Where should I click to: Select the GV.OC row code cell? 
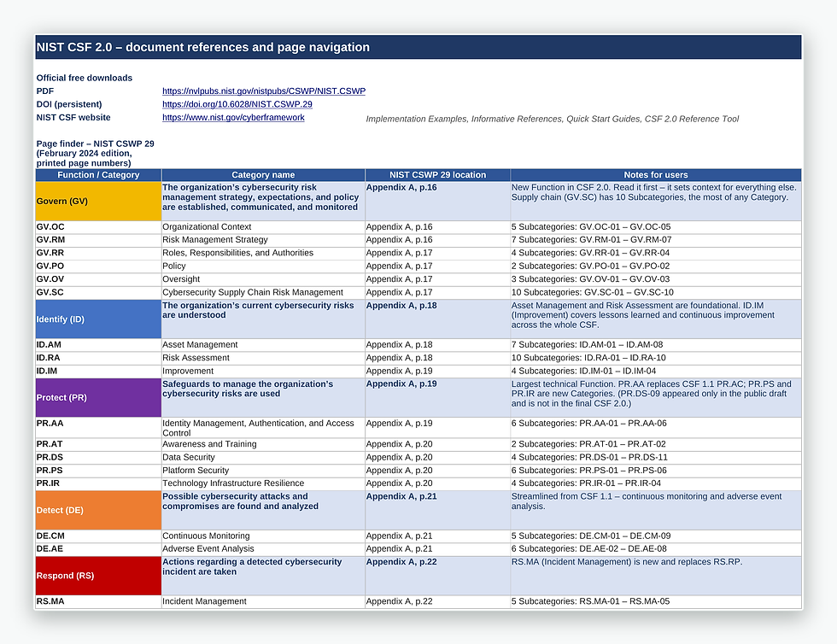[98, 227]
